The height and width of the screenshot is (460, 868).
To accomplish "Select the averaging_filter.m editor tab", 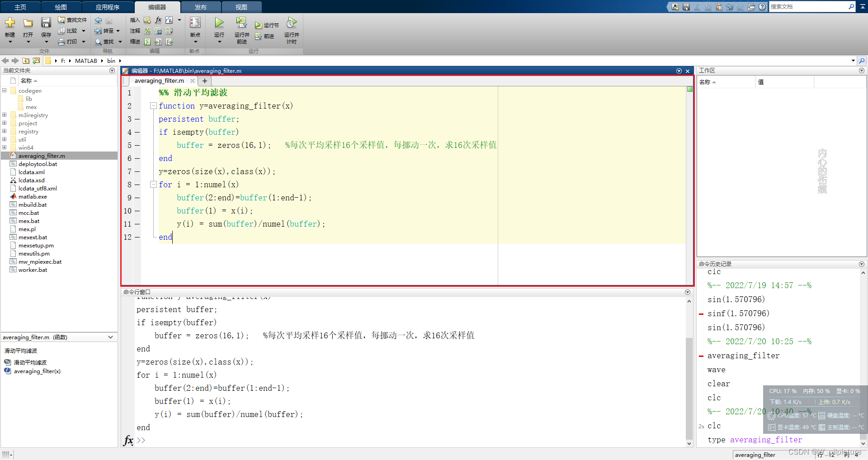I will 159,81.
